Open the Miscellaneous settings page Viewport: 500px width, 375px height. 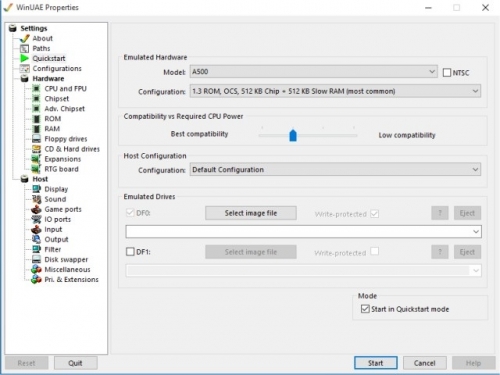(67, 269)
